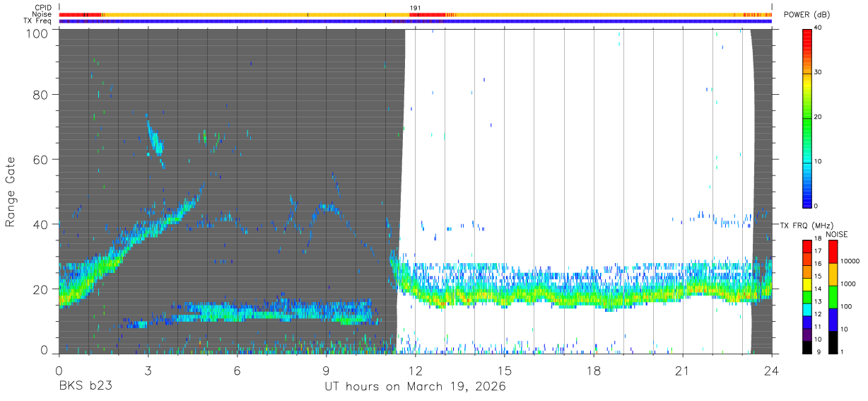The image size is (868, 401).
Task: Click the POWER (dB) colorbar title
Action: click(806, 15)
